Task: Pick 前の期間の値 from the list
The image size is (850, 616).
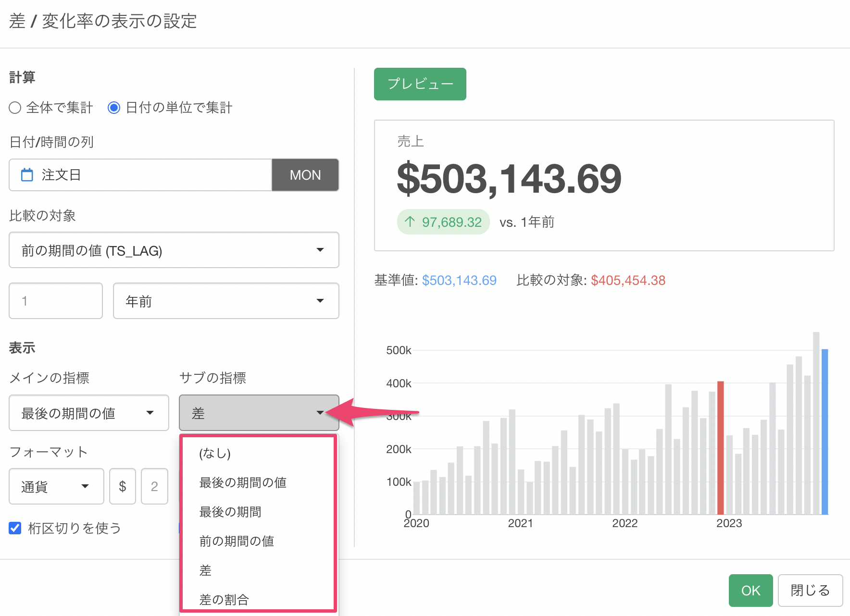Action: coord(237,541)
